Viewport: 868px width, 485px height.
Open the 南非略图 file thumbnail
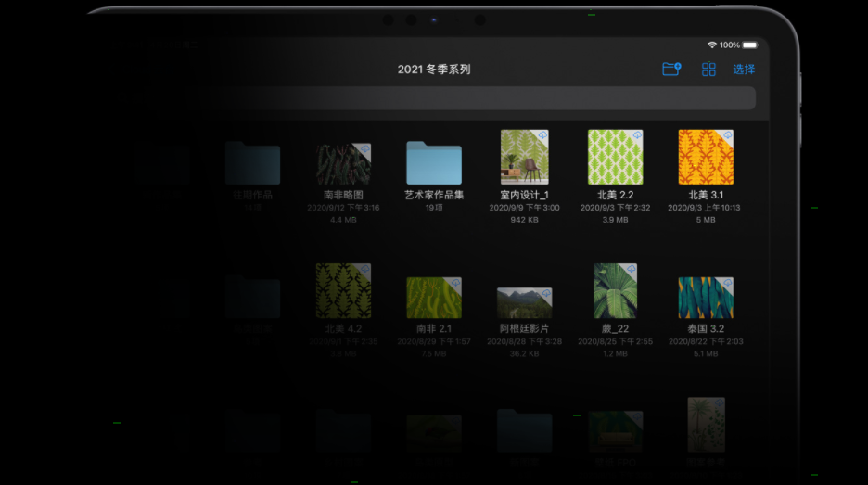342,163
